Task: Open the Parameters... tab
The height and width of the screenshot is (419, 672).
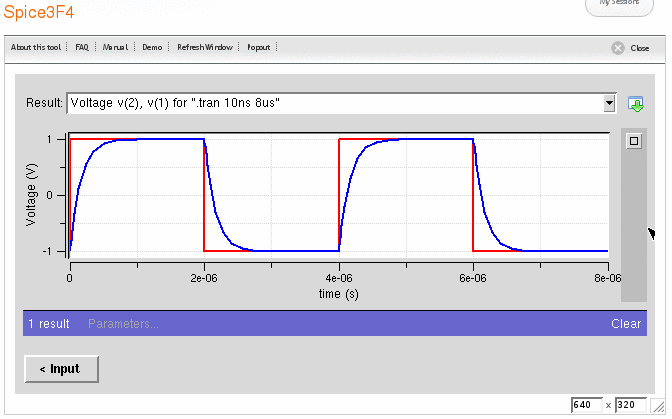Action: click(x=123, y=324)
